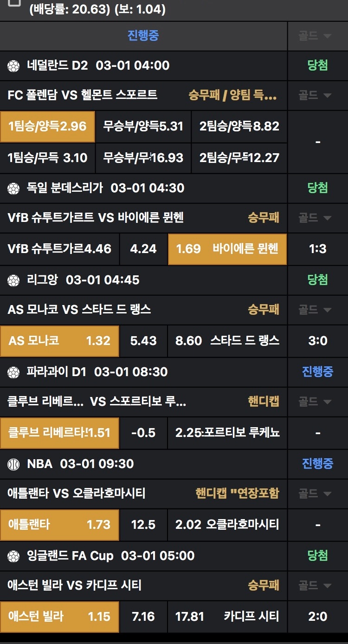Click the soccer ball icon beside 파라과이 D1
348x644 pixels.
tap(13, 372)
